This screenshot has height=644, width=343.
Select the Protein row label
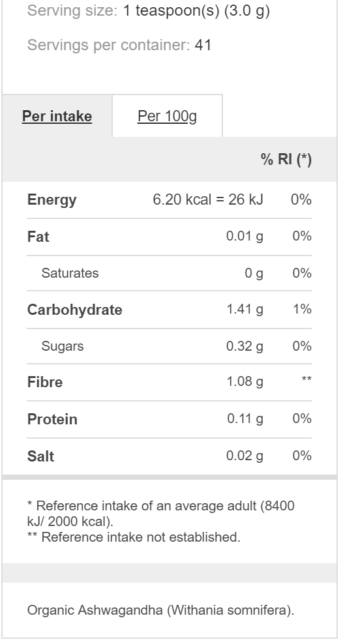(x=52, y=419)
